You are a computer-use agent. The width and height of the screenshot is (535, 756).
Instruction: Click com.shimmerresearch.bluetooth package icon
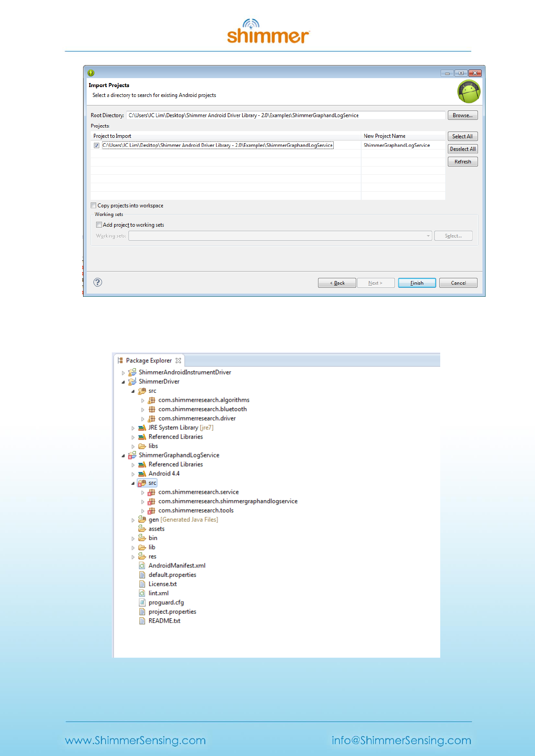[x=152, y=409]
